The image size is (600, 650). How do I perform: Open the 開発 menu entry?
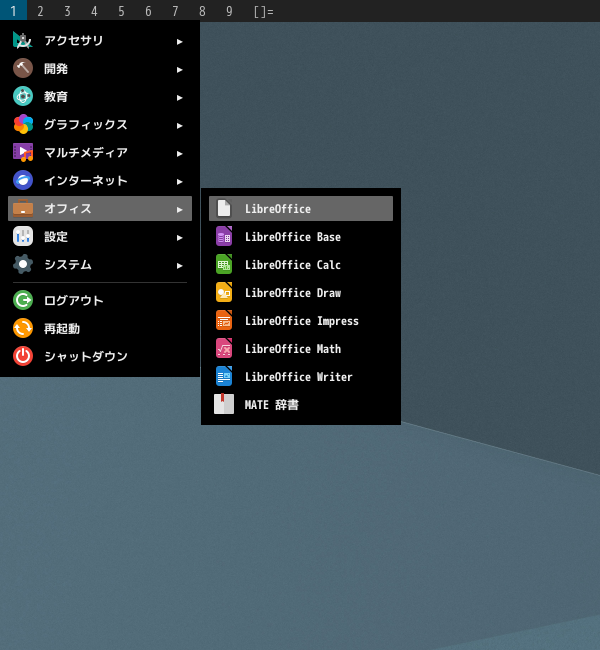click(x=100, y=68)
